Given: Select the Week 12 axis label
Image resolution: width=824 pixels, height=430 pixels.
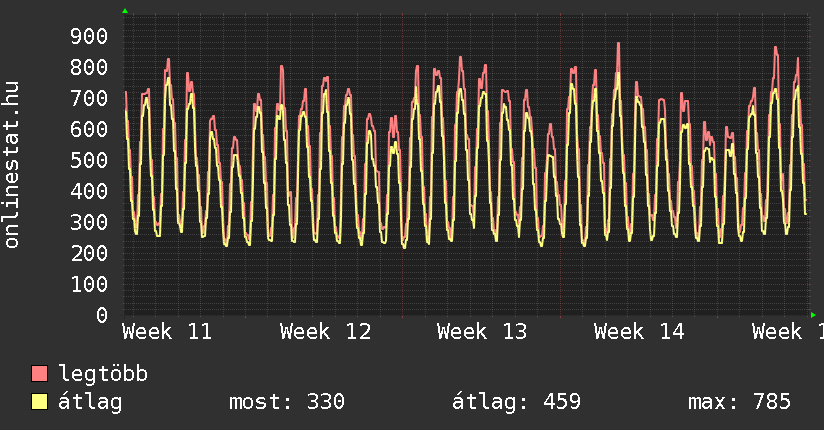Looking at the screenshot, I should 325,332.
